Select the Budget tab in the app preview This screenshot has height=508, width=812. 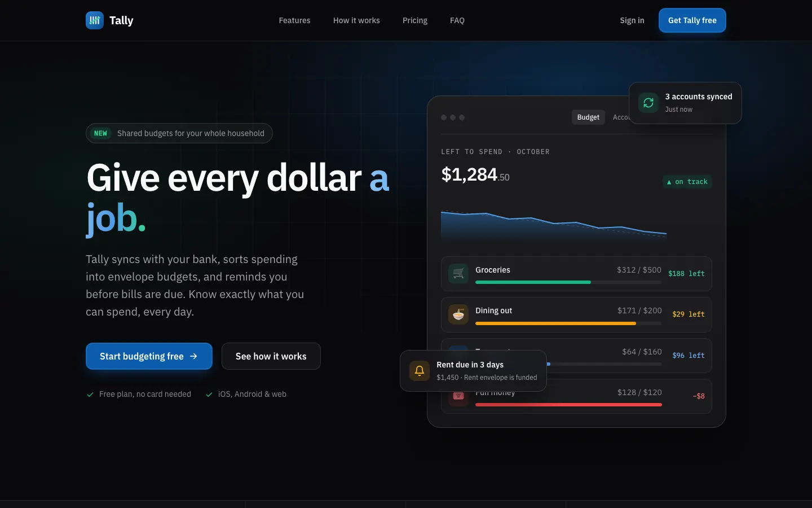(588, 117)
